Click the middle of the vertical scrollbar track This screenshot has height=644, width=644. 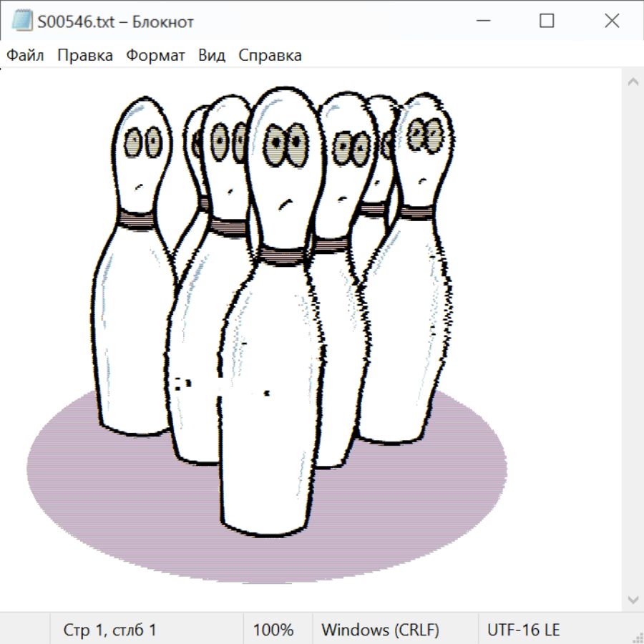[x=633, y=340]
